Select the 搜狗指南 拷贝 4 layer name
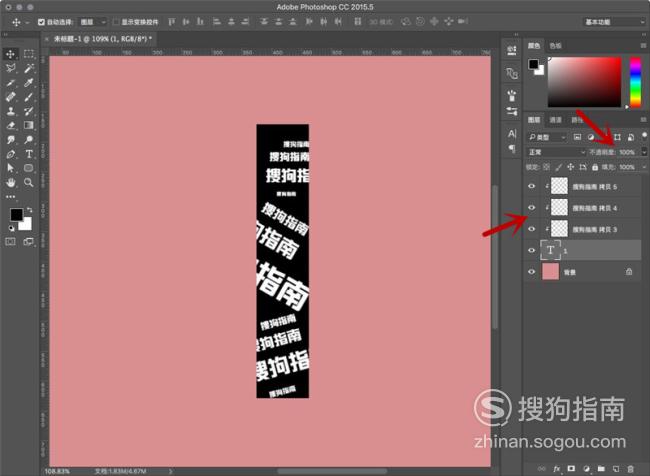Image resolution: width=650 pixels, height=476 pixels. (594, 208)
